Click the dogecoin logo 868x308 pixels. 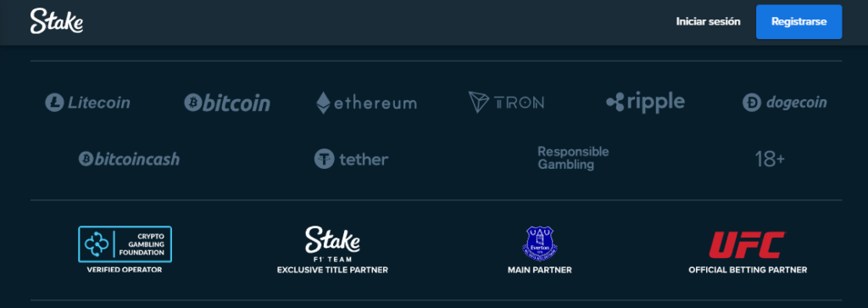784,103
